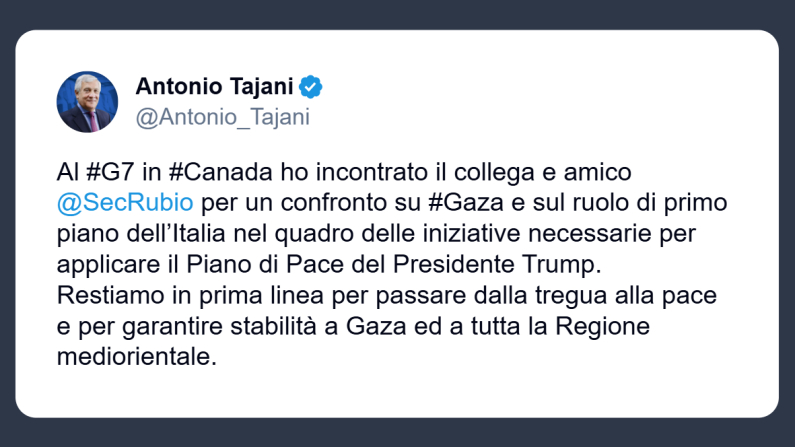
Task: Click the blue verified checkmark badge
Action: 311,87
